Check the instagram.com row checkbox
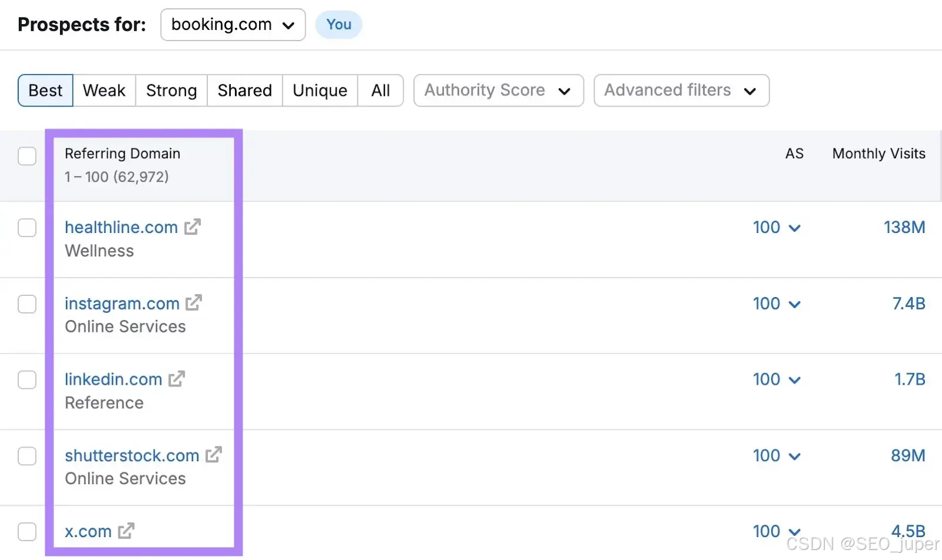Image resolution: width=942 pixels, height=560 pixels. coord(27,304)
